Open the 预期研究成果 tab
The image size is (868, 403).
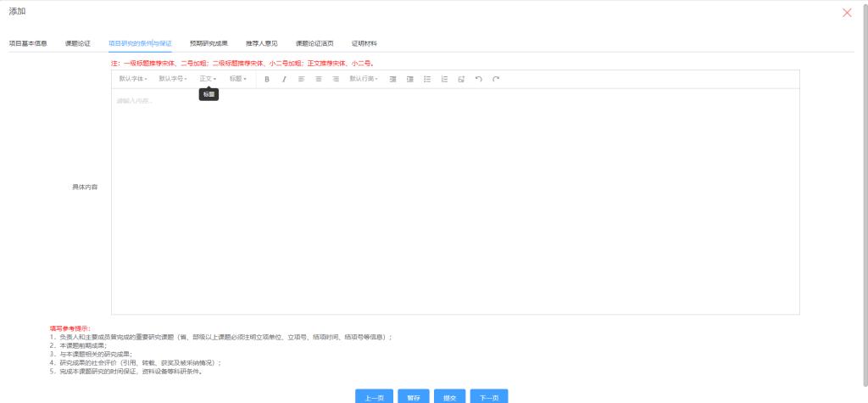(209, 42)
